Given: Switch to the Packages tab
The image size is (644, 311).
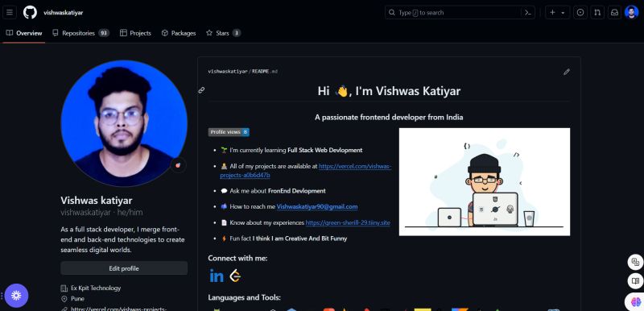Looking at the screenshot, I should click(179, 33).
